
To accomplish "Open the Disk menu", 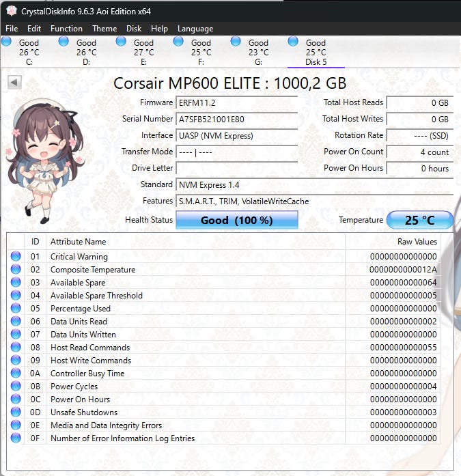I will pos(134,29).
